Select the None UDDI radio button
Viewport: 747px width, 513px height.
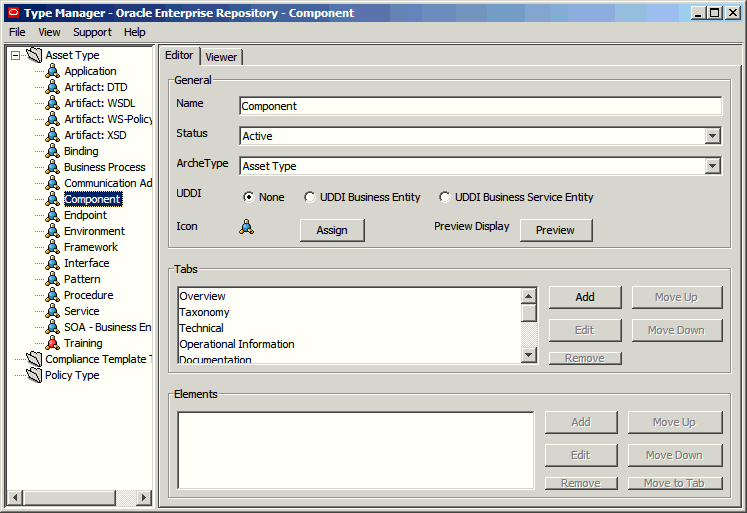249,197
